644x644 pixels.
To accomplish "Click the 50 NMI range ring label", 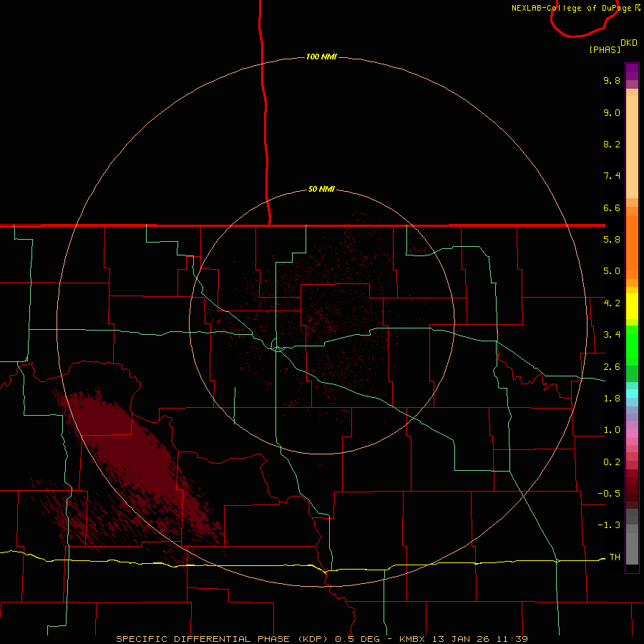I will point(321,190).
